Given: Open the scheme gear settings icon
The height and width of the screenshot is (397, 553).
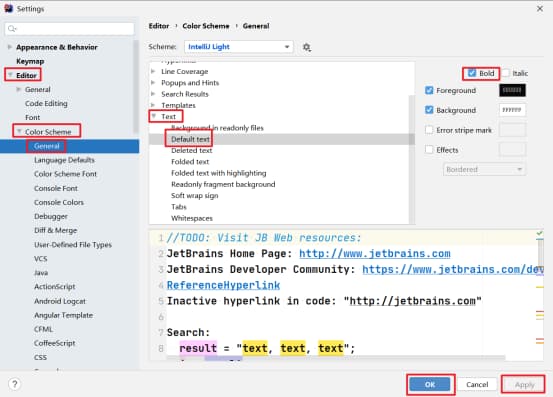Looking at the screenshot, I should (x=306, y=47).
